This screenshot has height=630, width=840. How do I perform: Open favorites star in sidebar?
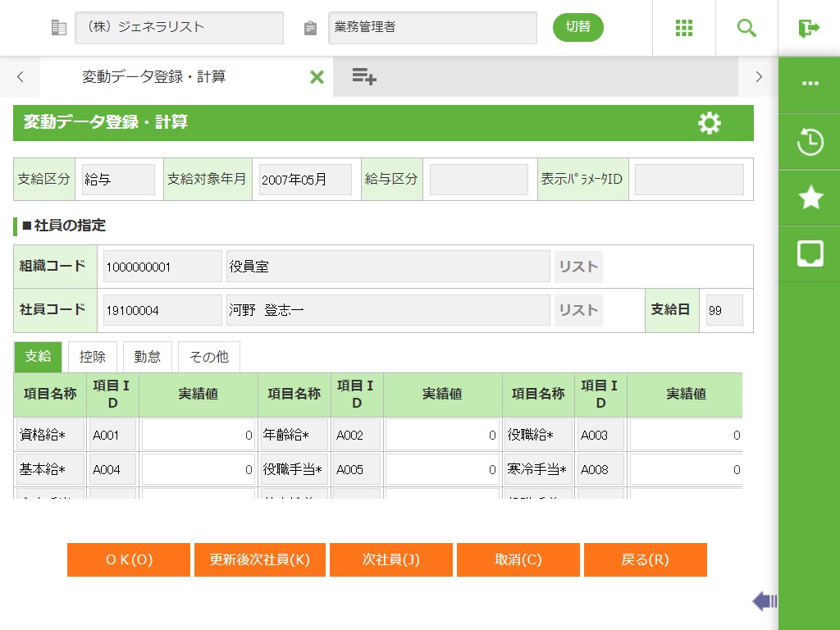coord(810,198)
